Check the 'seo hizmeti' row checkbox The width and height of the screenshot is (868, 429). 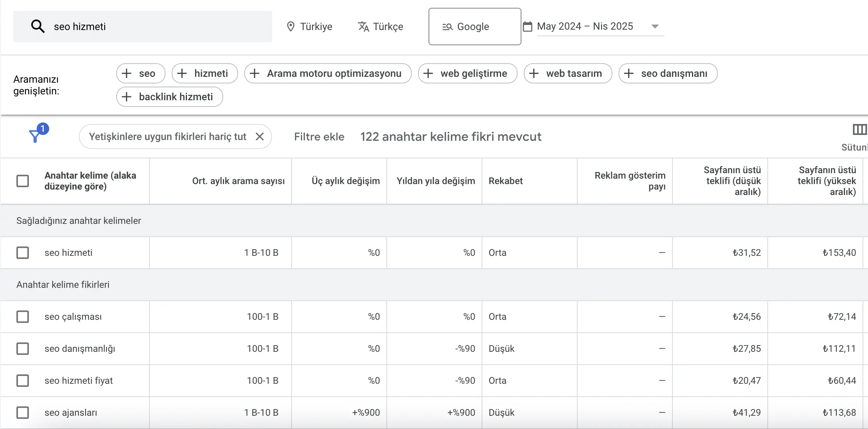[x=23, y=253]
